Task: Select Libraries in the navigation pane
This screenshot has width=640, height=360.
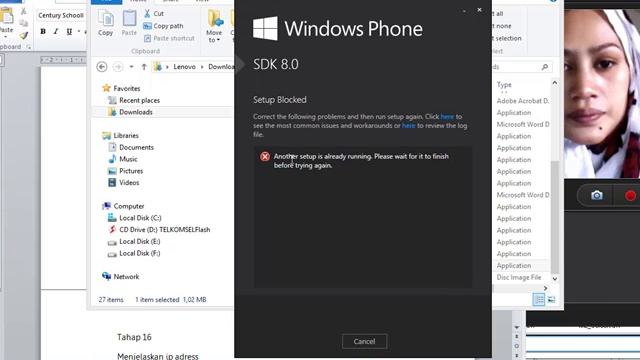Action: pyautogui.click(x=120, y=136)
